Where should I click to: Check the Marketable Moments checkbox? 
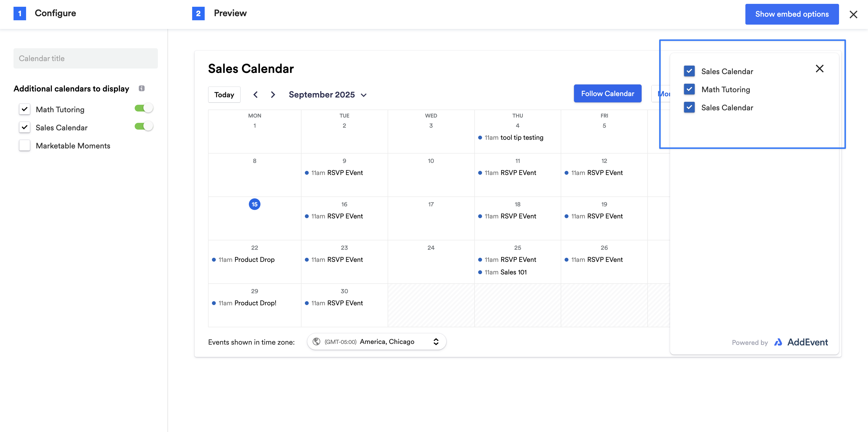pyautogui.click(x=25, y=146)
